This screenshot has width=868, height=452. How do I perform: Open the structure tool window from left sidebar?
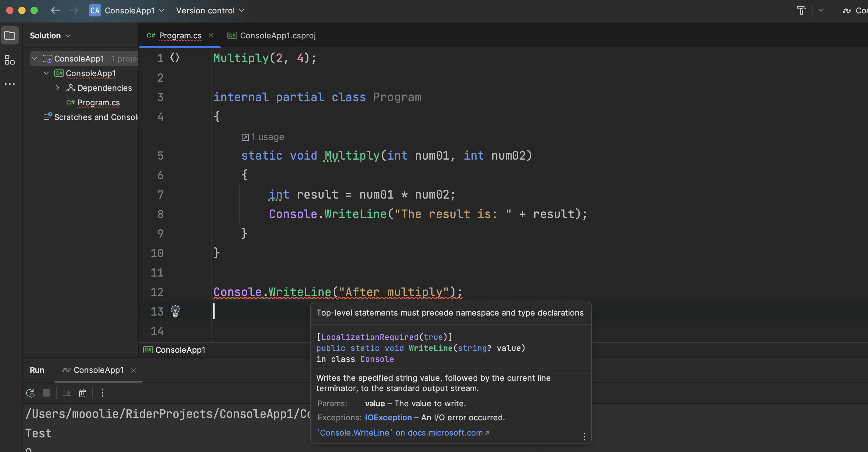coord(9,60)
